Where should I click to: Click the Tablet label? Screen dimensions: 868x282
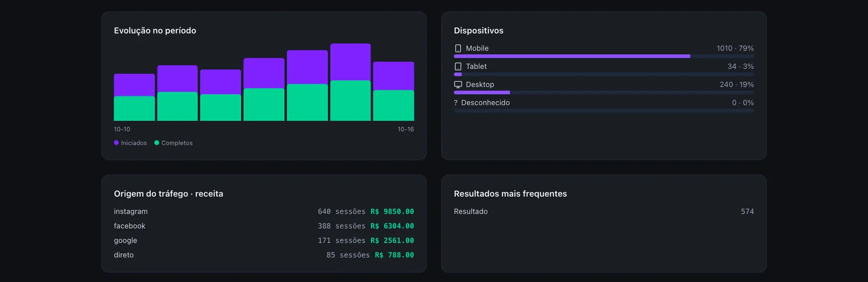[x=476, y=66]
